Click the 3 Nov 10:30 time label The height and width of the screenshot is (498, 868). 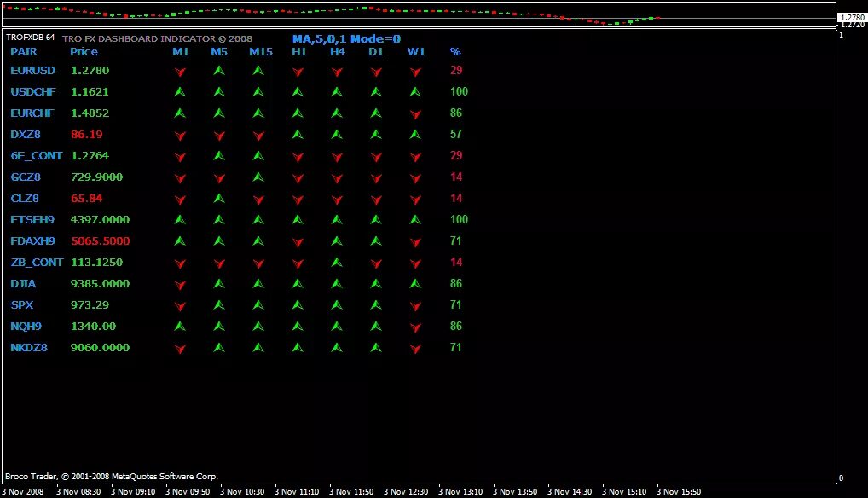pyautogui.click(x=242, y=491)
